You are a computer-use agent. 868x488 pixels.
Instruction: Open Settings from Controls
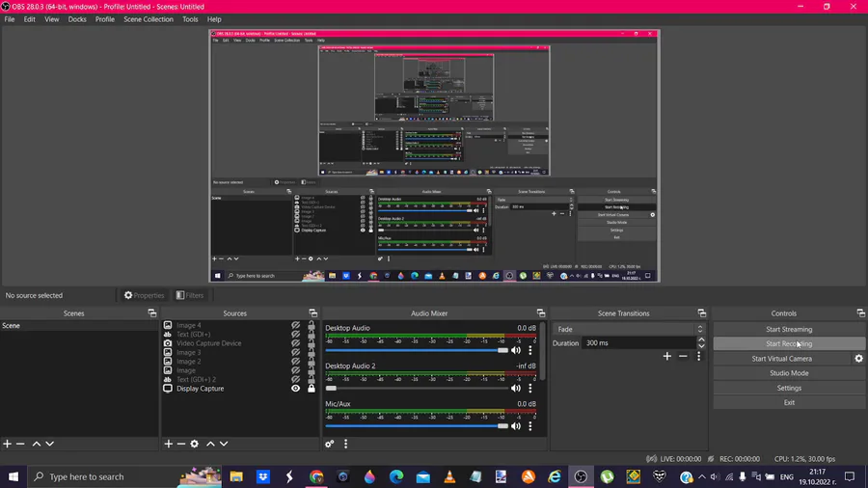coord(789,388)
